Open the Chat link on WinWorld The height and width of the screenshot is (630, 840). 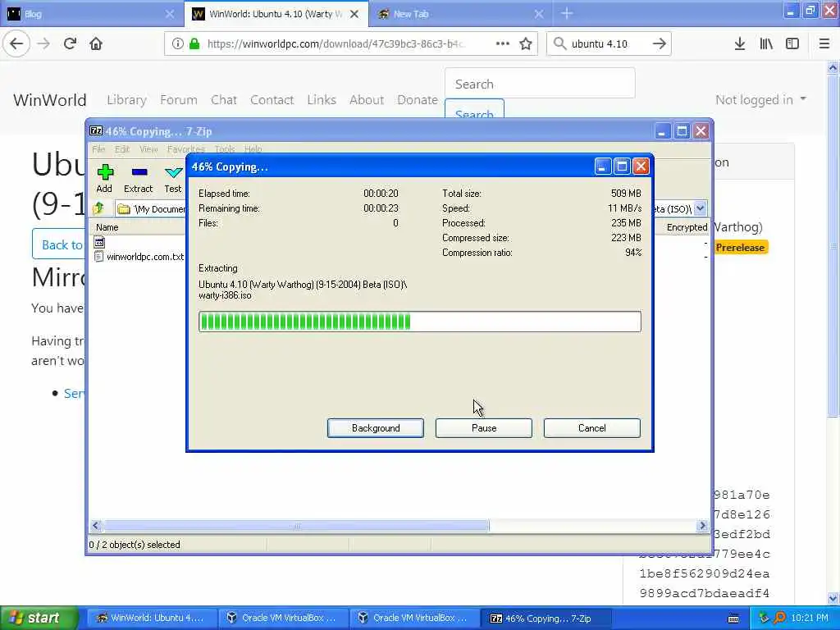(x=223, y=100)
